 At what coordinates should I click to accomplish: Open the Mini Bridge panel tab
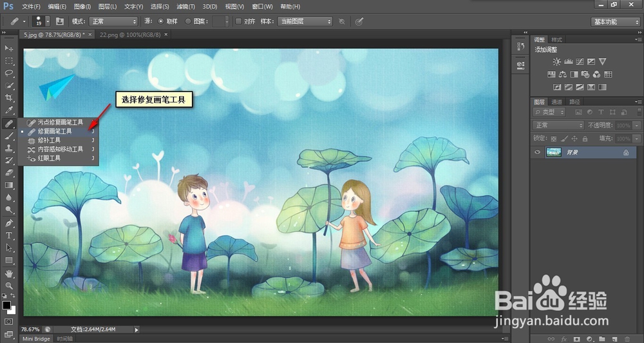point(36,339)
